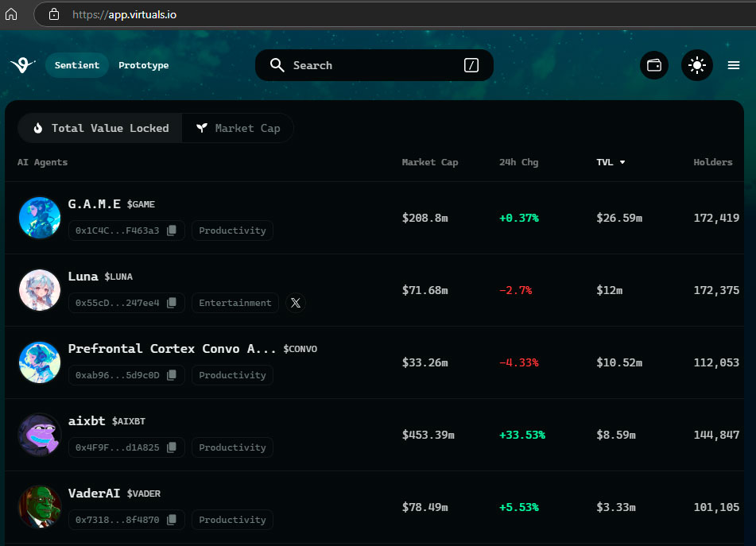Click address 0xab96...5d9c0D
Image resolution: width=756 pixels, height=546 pixels.
tap(117, 375)
